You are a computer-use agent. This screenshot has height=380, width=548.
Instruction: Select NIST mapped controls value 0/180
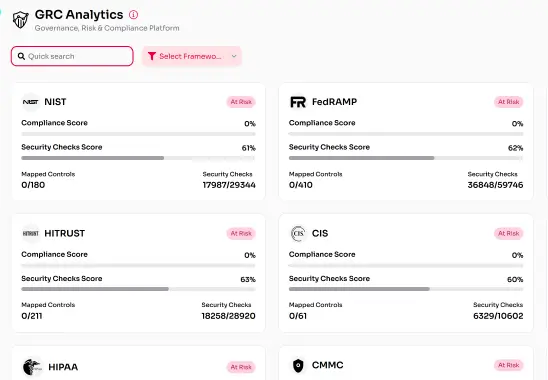point(33,185)
